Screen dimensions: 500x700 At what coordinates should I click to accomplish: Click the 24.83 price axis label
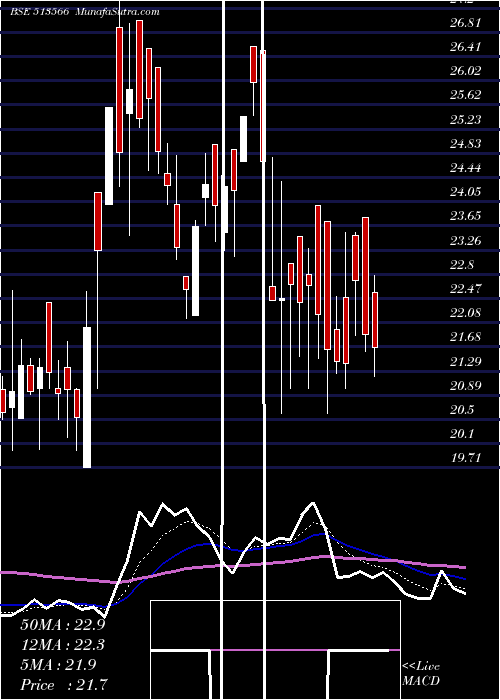tap(466, 144)
